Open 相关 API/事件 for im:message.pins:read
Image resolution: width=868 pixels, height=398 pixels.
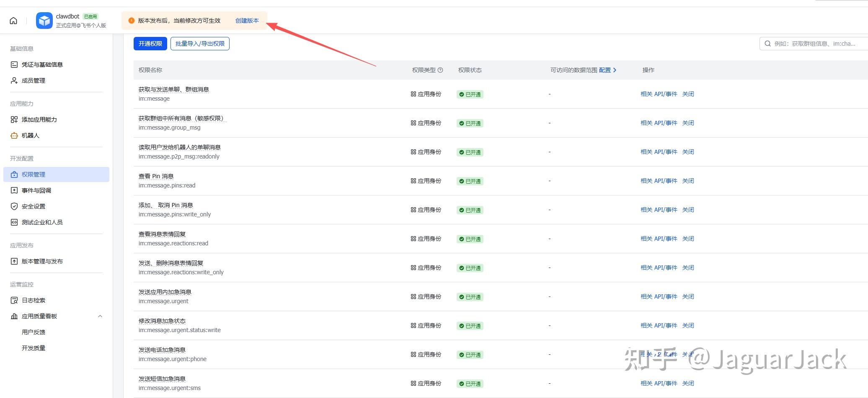pyautogui.click(x=659, y=181)
